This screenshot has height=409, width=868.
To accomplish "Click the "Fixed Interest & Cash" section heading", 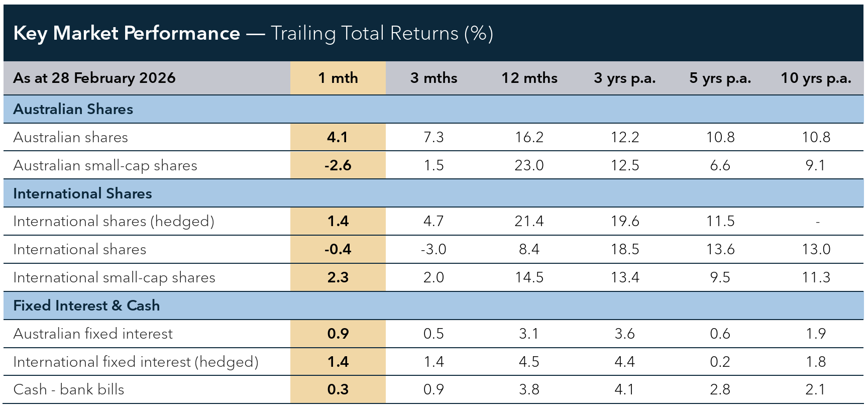I will click(x=86, y=305).
